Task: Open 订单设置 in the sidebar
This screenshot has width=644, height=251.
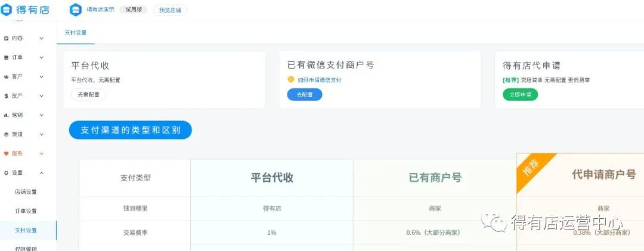Action: click(26, 211)
